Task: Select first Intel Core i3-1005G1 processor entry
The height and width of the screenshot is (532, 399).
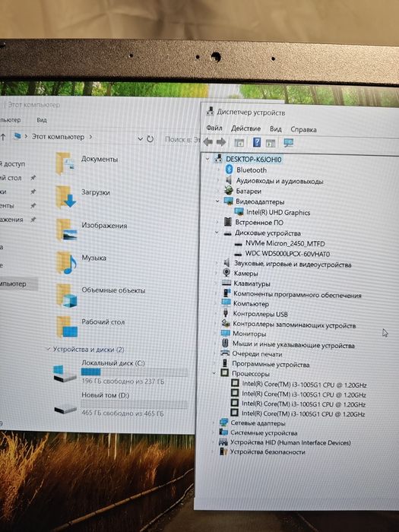Action: click(304, 385)
